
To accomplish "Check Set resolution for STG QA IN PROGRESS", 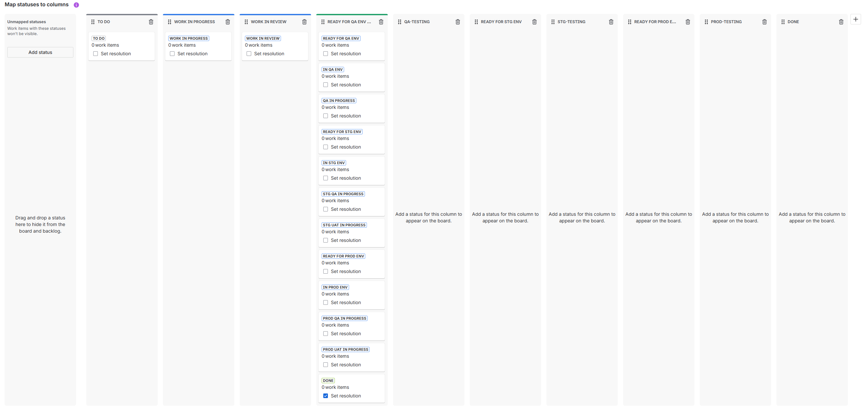I will pyautogui.click(x=326, y=209).
